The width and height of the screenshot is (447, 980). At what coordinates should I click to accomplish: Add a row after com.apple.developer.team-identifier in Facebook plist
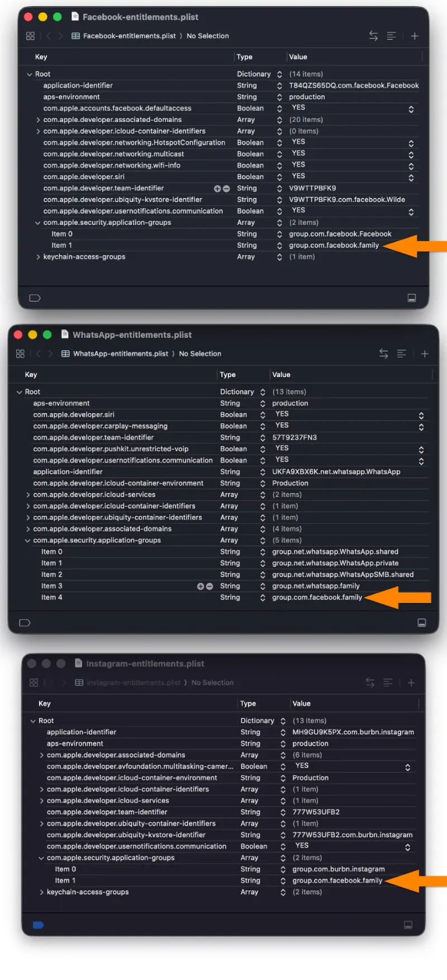point(217,189)
